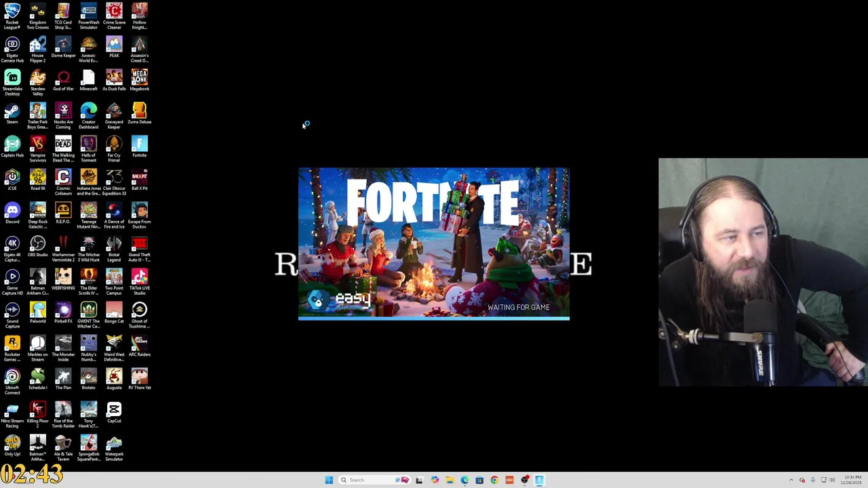
Task: Launch PowerWash Simulator from the desktop
Action: tap(88, 16)
